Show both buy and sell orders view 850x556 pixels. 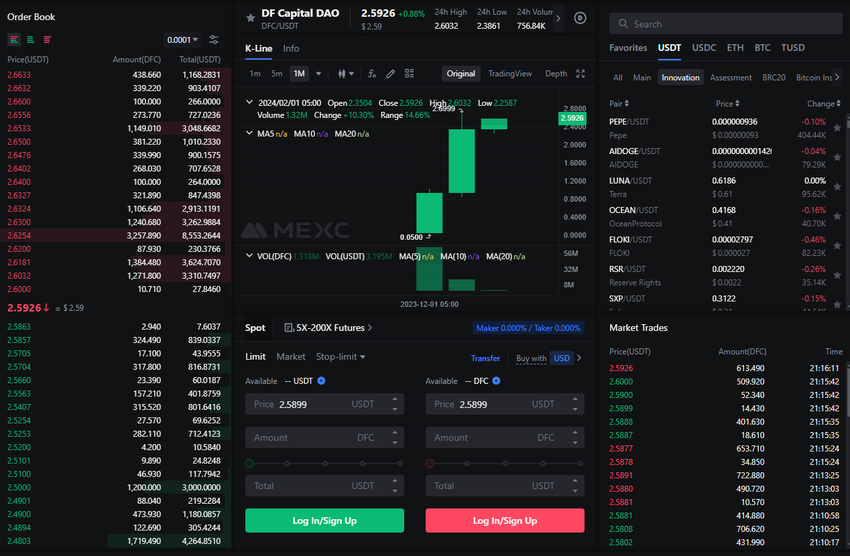pos(14,40)
